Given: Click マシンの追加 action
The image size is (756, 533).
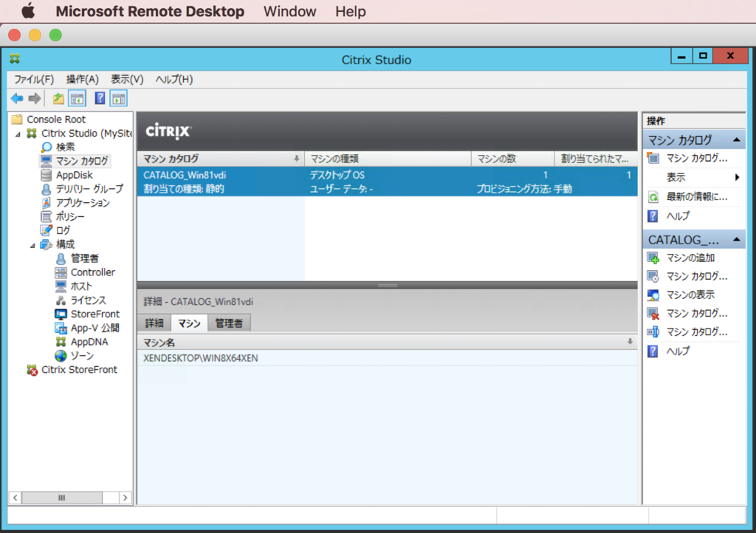Looking at the screenshot, I should [690, 258].
